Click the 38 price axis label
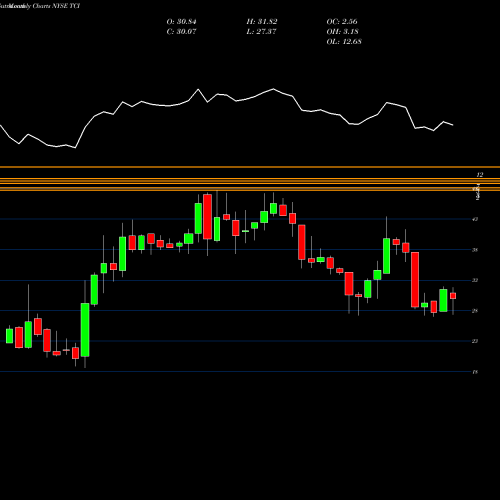The width and height of the screenshot is (500, 500). pos(475,250)
